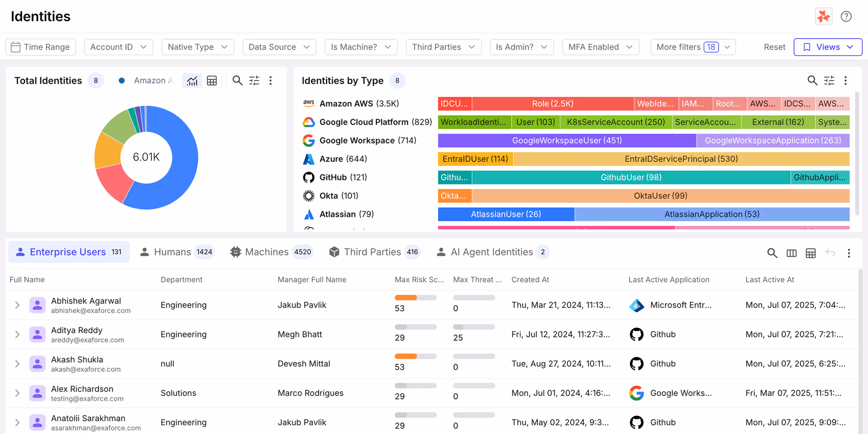This screenshot has height=434, width=868.
Task: Click undo arrow icon in users table toolbar
Action: pyautogui.click(x=830, y=253)
